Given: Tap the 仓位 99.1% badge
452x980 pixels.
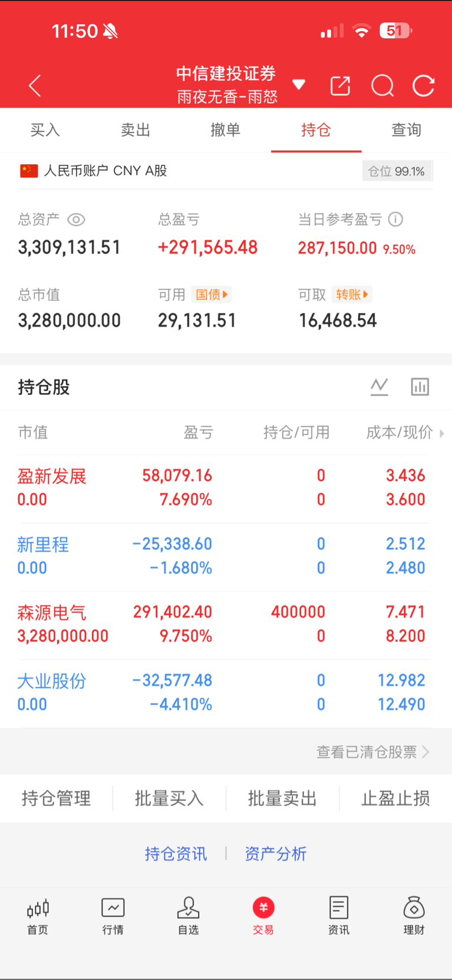Looking at the screenshot, I should click(x=397, y=171).
